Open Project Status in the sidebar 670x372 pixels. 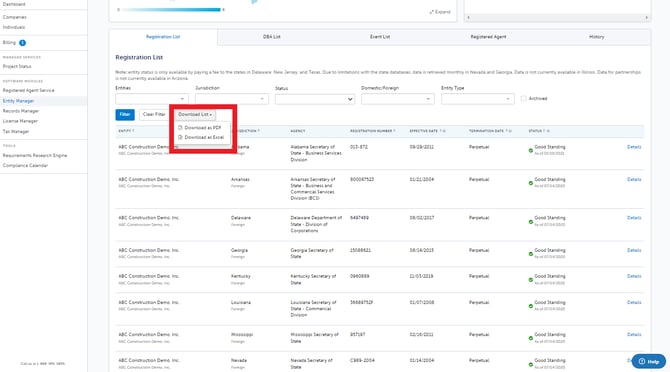pos(17,67)
